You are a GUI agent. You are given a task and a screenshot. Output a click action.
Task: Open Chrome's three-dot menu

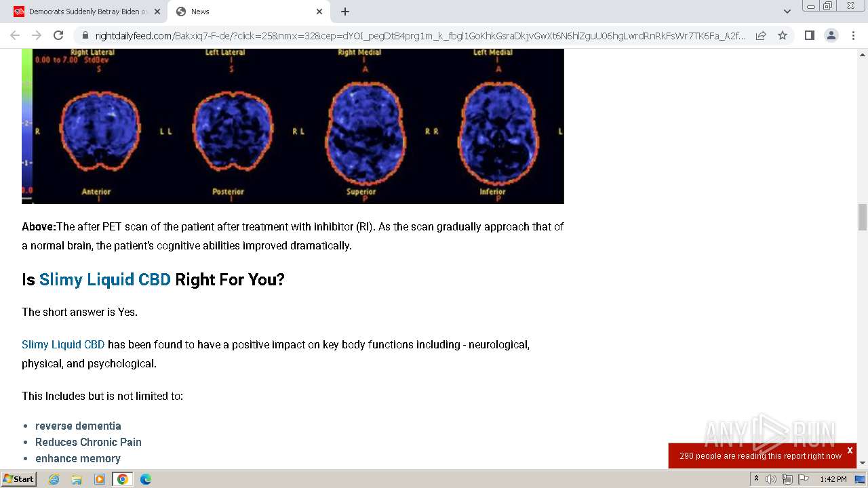(853, 35)
